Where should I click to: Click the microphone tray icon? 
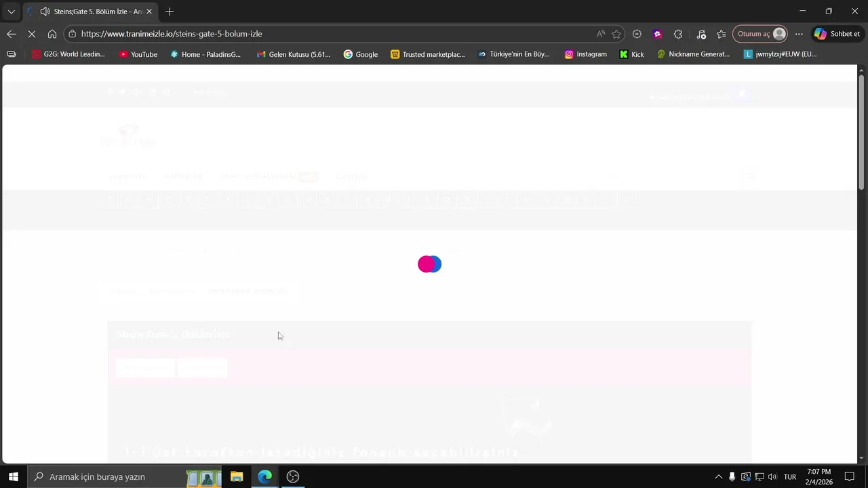[x=732, y=477]
